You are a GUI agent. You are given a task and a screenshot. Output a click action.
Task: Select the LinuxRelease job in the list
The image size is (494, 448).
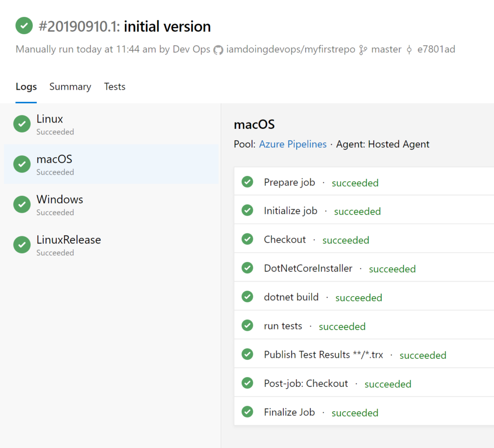111,244
